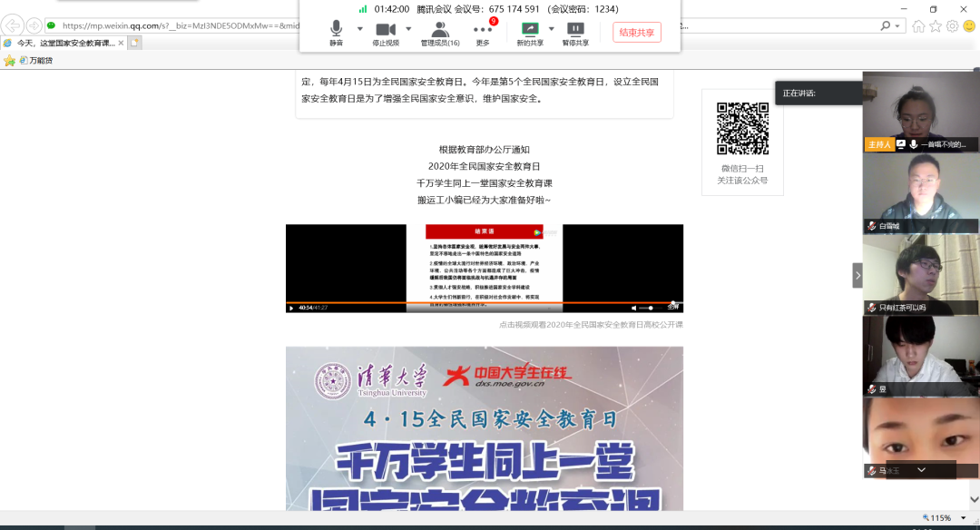Open 管理成员 participants panel
Image resolution: width=980 pixels, height=530 pixels.
440,29
